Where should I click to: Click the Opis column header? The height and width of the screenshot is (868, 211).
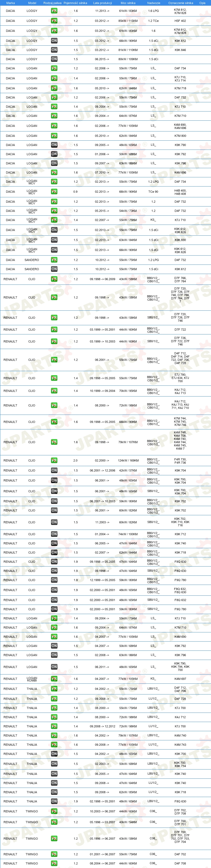coord(202,3)
